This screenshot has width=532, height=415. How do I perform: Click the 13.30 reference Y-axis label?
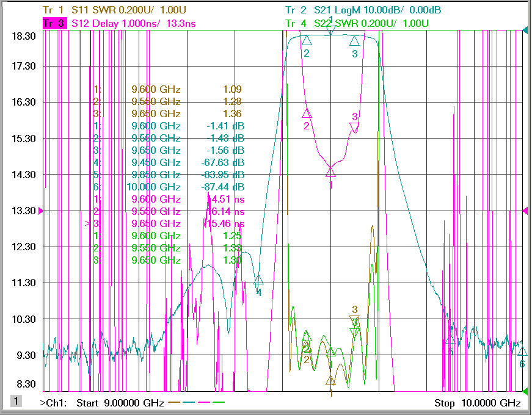(x=24, y=211)
